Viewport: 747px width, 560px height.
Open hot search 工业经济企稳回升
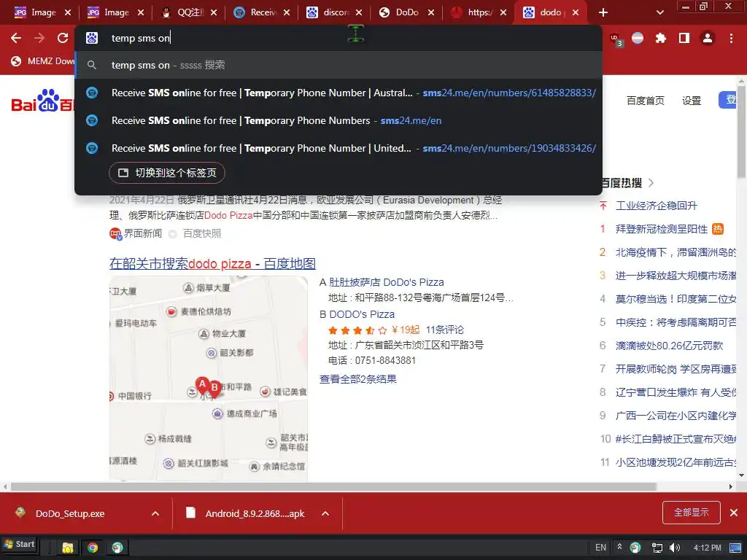coord(657,206)
